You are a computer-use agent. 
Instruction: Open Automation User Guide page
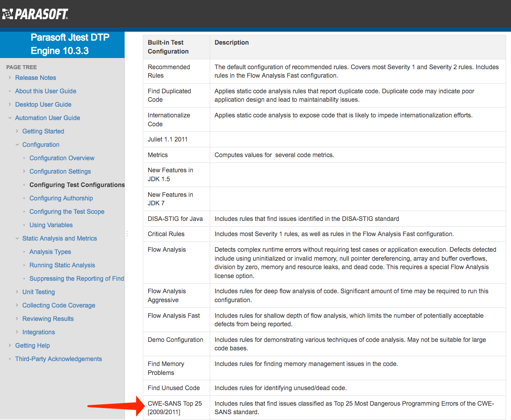48,118
